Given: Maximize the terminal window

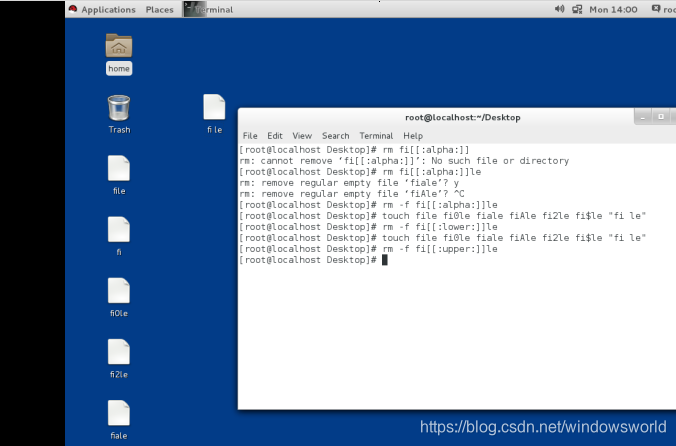Looking at the screenshot, I should tap(661, 117).
